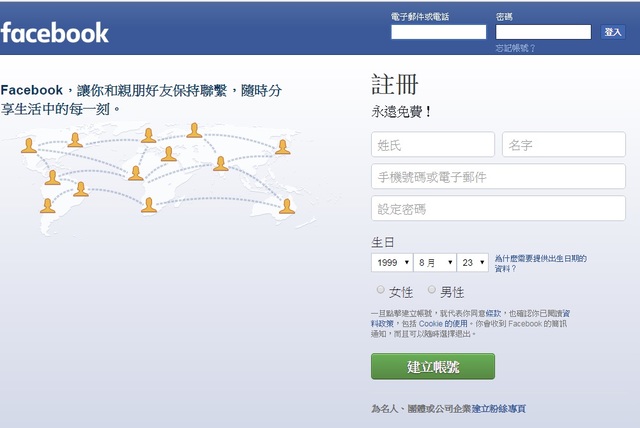Click the 設定密碼 field
Viewport: 640px width, 428px height.
pyautogui.click(x=498, y=209)
